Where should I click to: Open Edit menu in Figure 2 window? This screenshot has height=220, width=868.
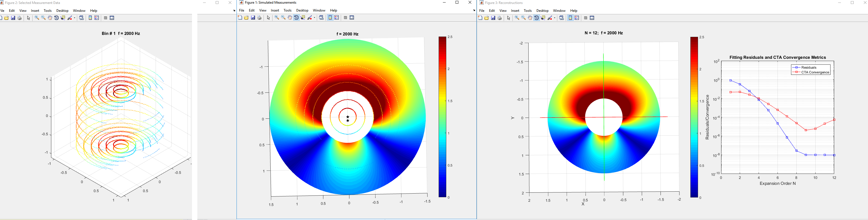pyautogui.click(x=12, y=11)
